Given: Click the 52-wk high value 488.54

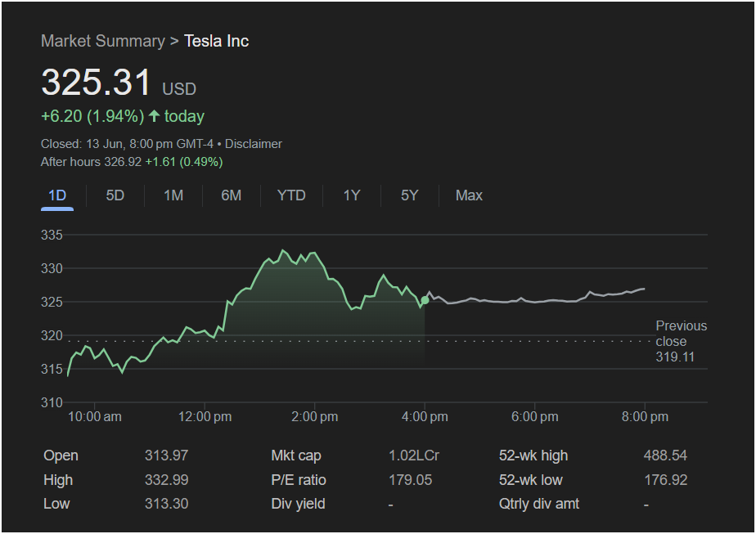Looking at the screenshot, I should pos(665,455).
